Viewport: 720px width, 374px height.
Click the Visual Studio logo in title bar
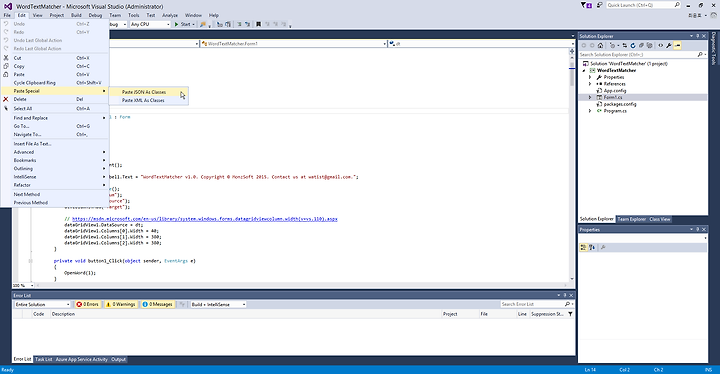pyautogui.click(x=8, y=6)
